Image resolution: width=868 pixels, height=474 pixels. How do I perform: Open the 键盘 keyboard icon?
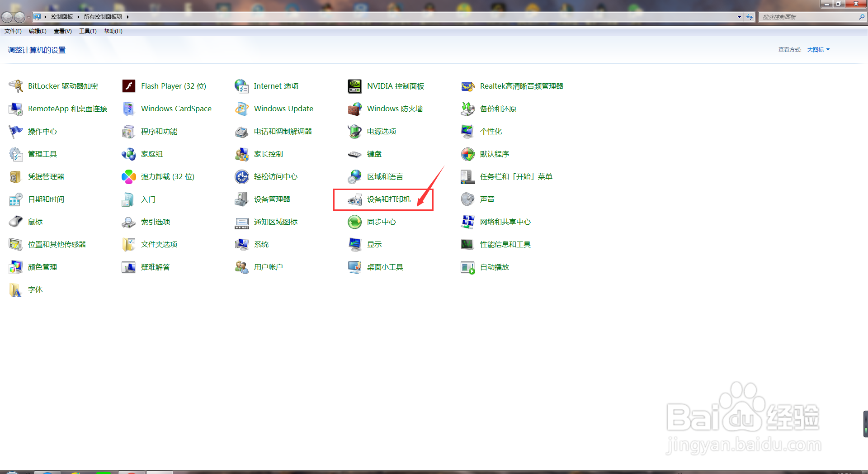pyautogui.click(x=355, y=154)
